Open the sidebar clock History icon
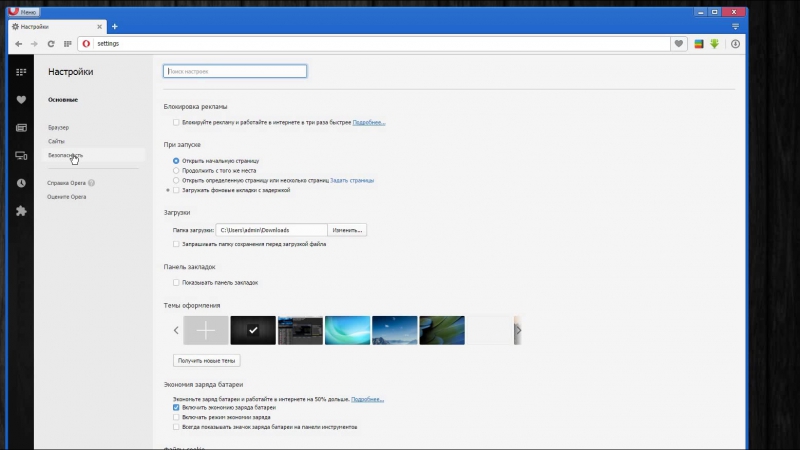This screenshot has width=800, height=450. pyautogui.click(x=21, y=183)
